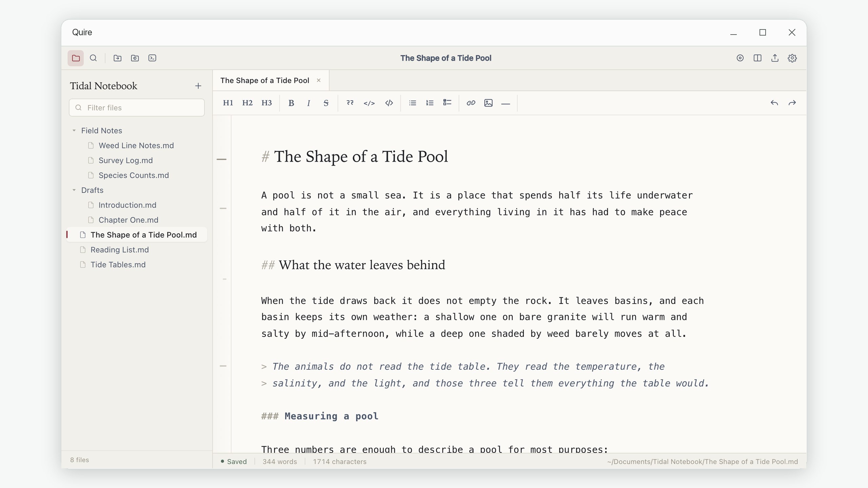
Task: Insert a link
Action: 471,103
